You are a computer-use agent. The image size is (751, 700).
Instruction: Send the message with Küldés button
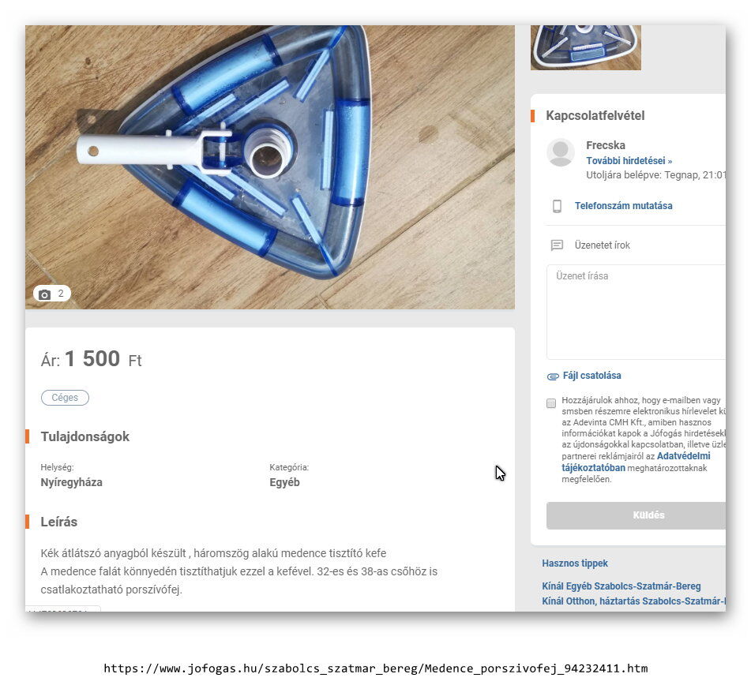(x=636, y=515)
